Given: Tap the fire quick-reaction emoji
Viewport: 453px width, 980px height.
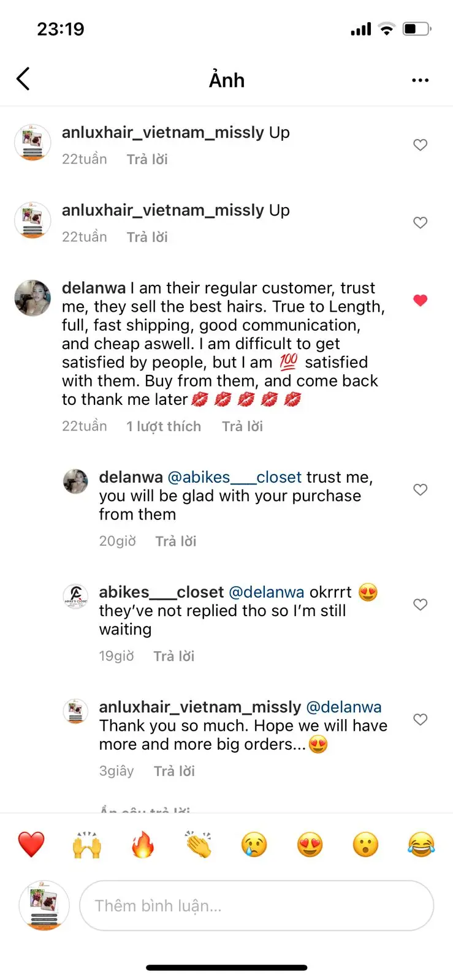Looking at the screenshot, I should 143,845.
